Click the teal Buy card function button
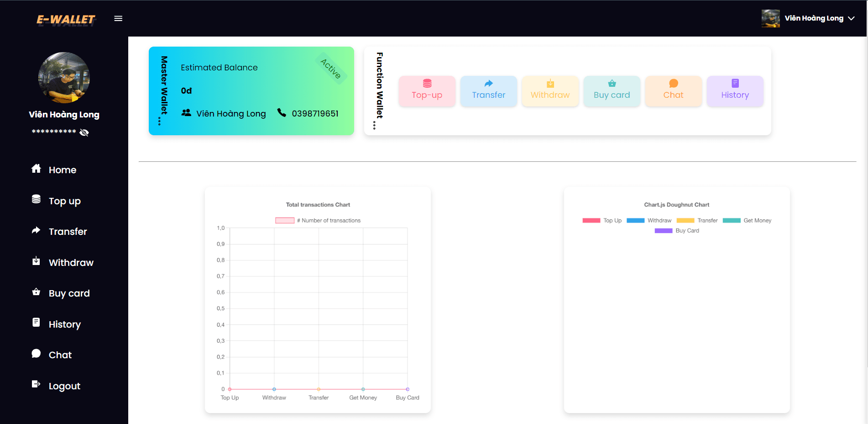Image resolution: width=868 pixels, height=424 pixels. pos(612,91)
